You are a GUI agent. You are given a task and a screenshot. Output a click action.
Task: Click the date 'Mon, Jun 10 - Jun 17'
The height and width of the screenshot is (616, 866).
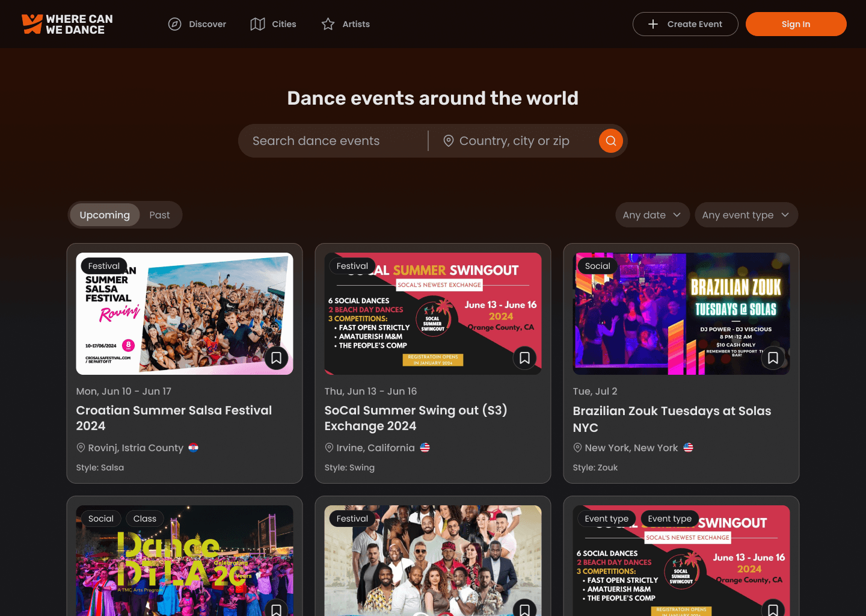point(124,391)
